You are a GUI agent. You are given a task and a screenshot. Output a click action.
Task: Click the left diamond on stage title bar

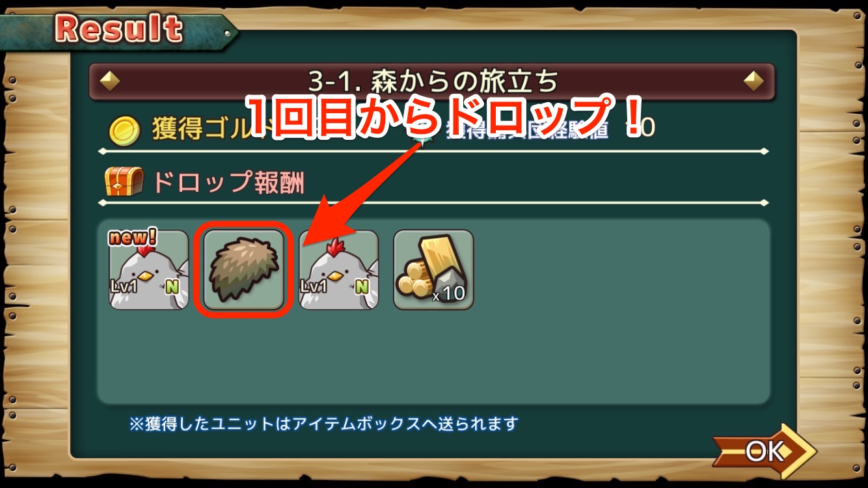[109, 82]
